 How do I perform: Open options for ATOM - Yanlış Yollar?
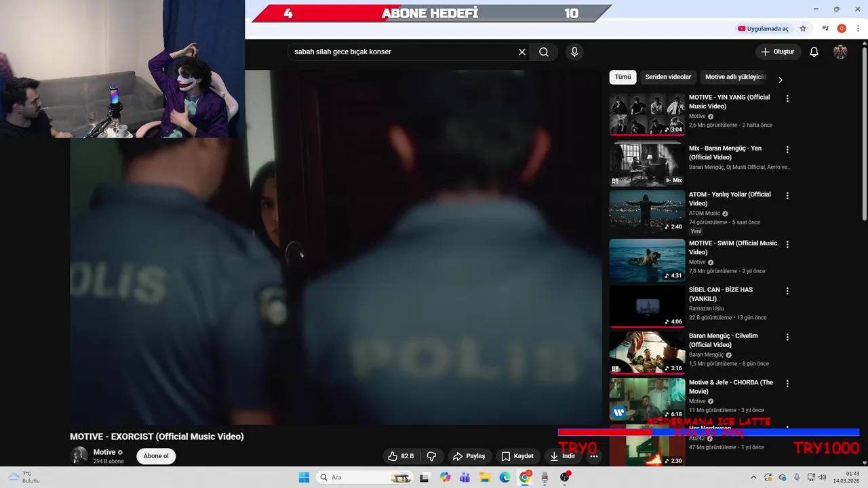click(x=787, y=195)
